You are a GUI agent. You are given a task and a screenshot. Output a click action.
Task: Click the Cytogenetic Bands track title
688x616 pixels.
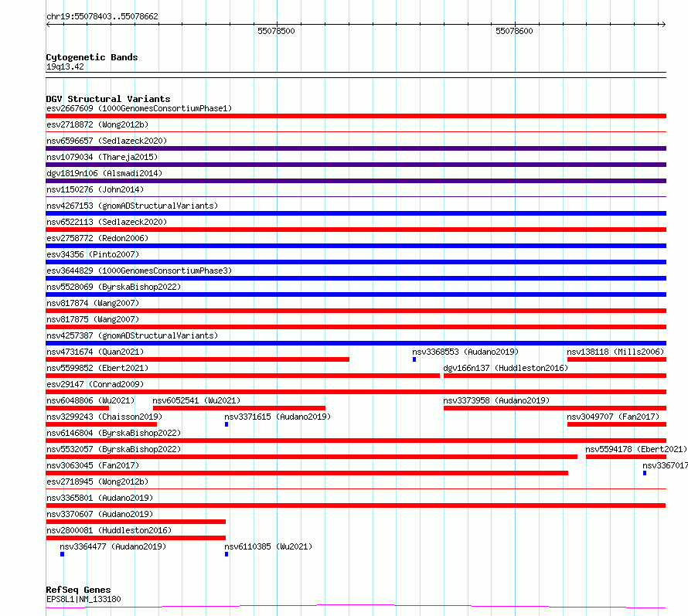click(x=92, y=57)
